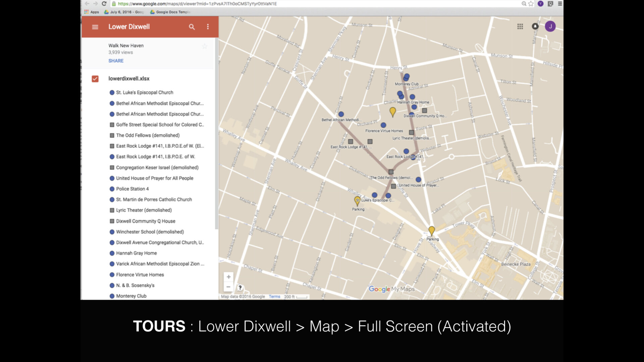Open the Google apps grid icon
The width and height of the screenshot is (644, 362).
520,26
